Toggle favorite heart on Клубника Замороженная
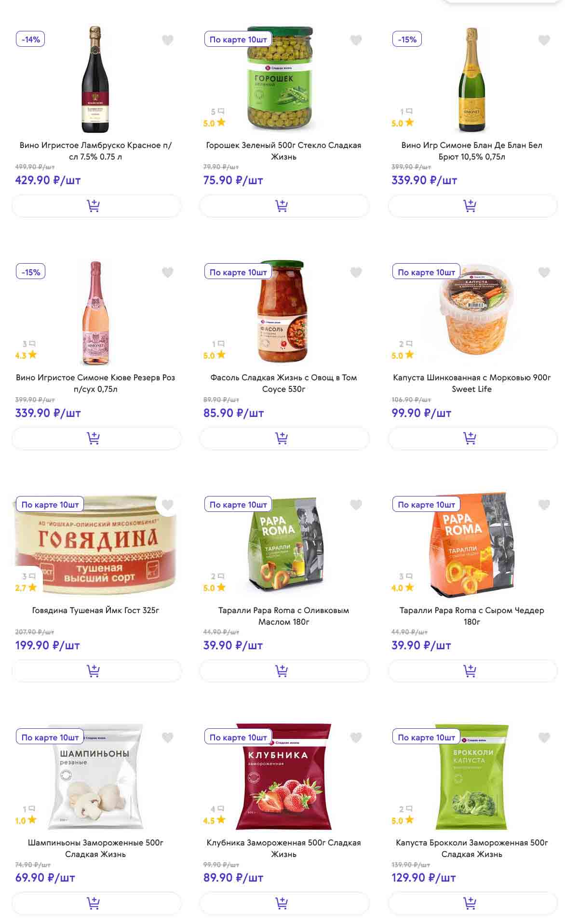This screenshot has height=924, width=565. (356, 737)
